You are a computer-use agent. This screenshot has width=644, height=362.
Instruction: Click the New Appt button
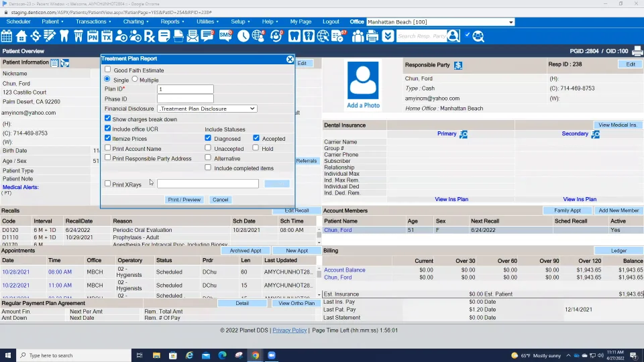click(297, 251)
